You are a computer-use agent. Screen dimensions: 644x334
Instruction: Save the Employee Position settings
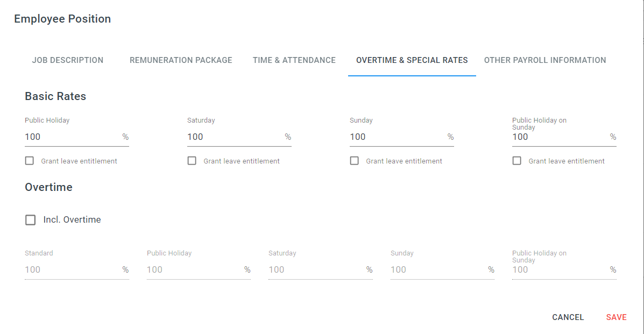tap(617, 317)
